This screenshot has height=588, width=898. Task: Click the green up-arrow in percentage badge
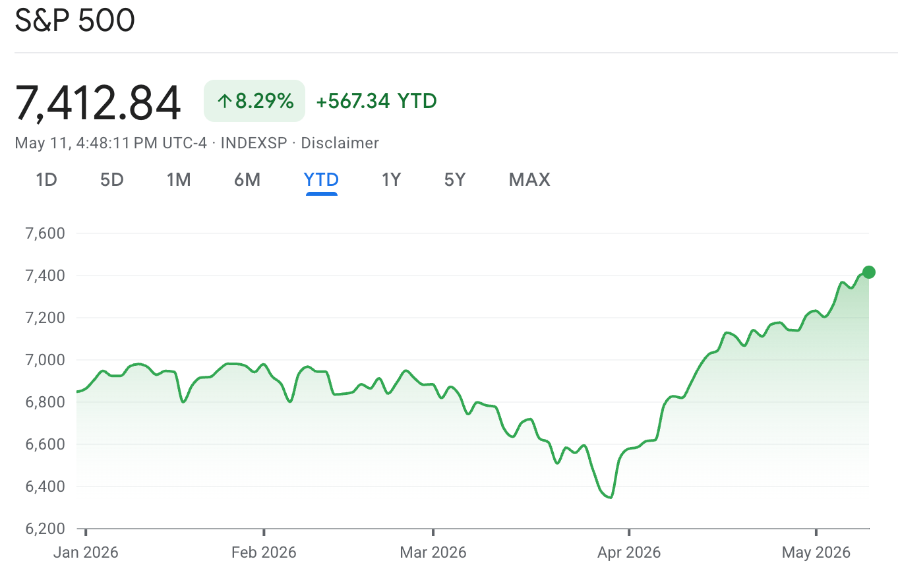click(224, 101)
